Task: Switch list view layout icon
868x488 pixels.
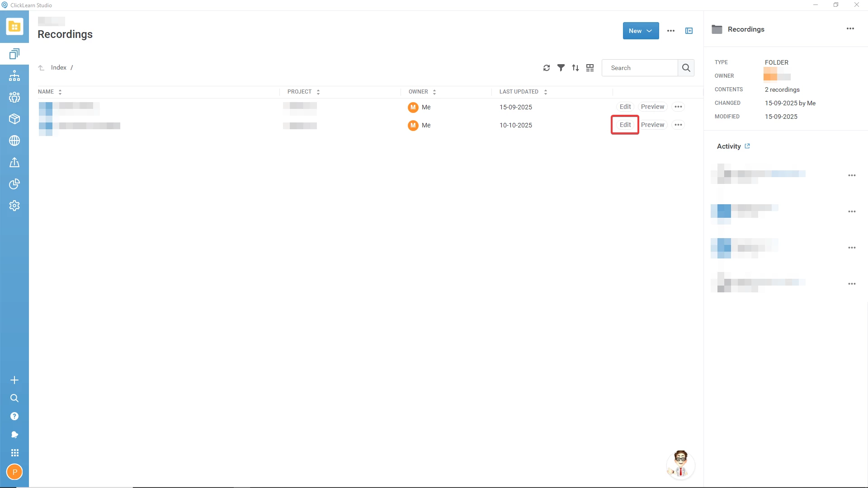Action: click(590, 68)
